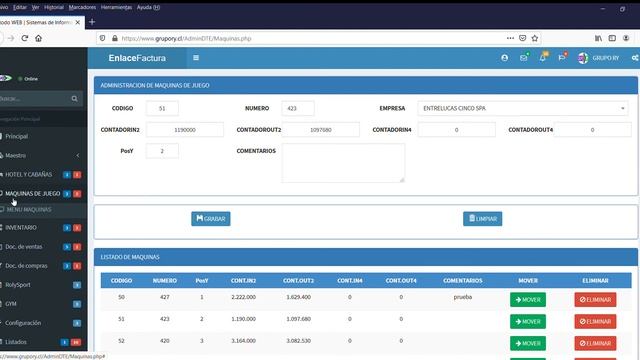Click the CONTADORIN4 input field
Image resolution: width=640 pixels, height=360 pixels.
[x=456, y=130]
